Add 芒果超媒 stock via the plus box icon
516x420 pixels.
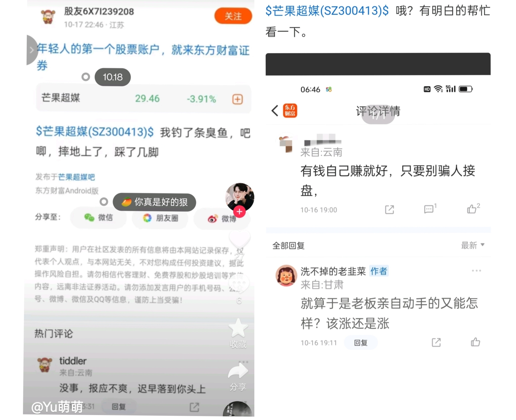[237, 99]
